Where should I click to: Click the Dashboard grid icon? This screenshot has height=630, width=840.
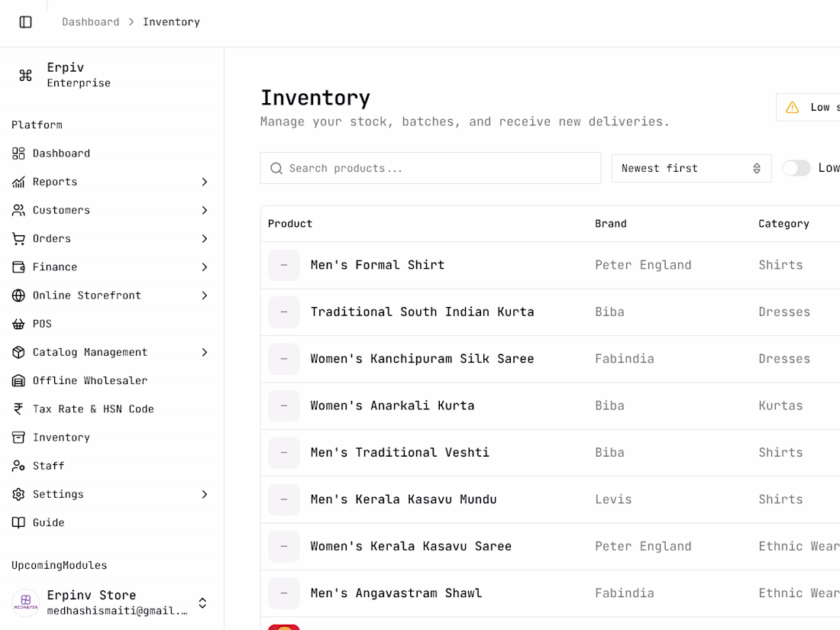[x=18, y=153]
